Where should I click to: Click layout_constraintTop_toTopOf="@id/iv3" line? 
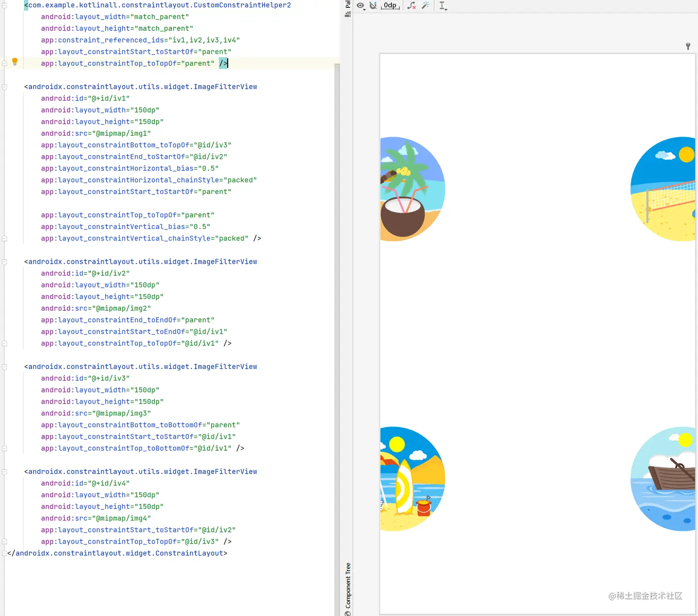click(x=136, y=542)
